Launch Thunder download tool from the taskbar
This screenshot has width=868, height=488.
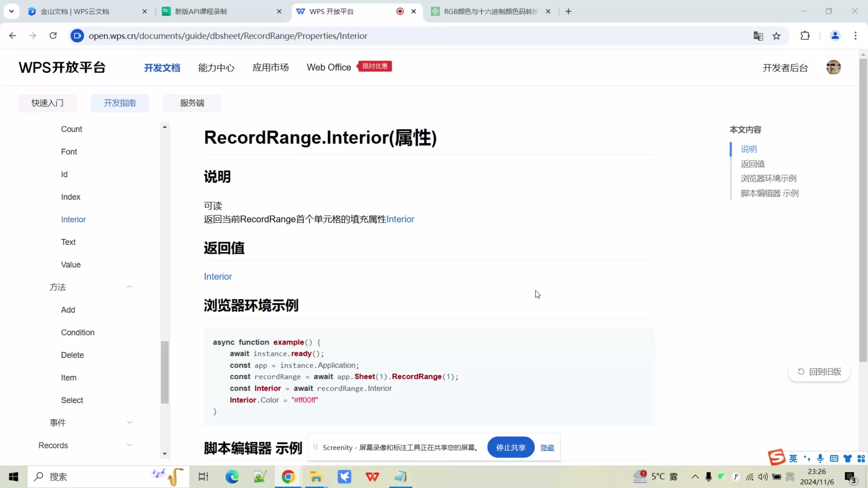(344, 476)
